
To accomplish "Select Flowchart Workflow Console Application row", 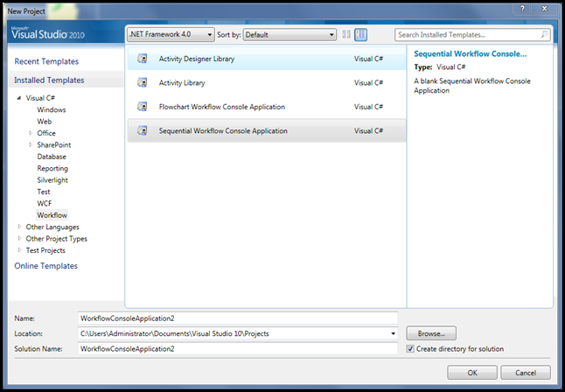I will click(267, 107).
